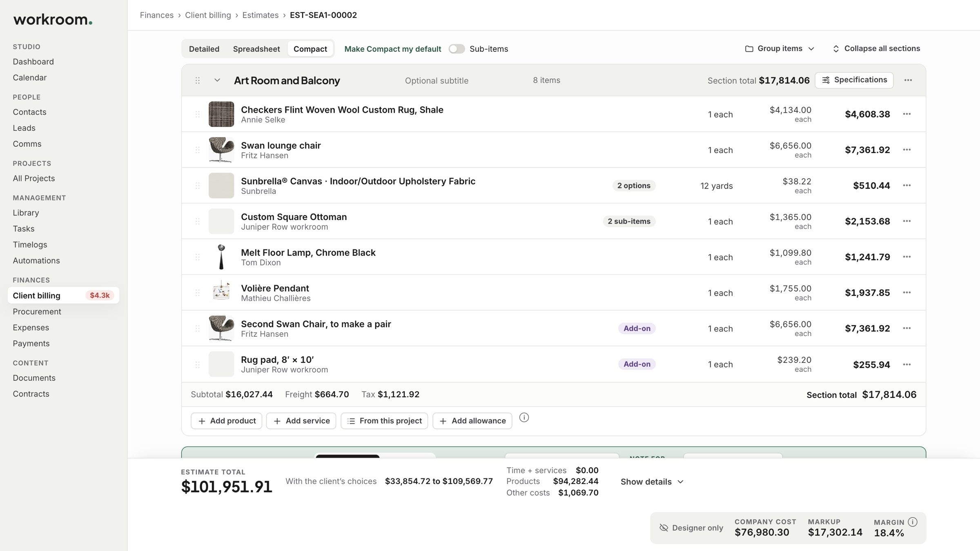Collapse the Art Room and Balcony section chevron

[217, 80]
